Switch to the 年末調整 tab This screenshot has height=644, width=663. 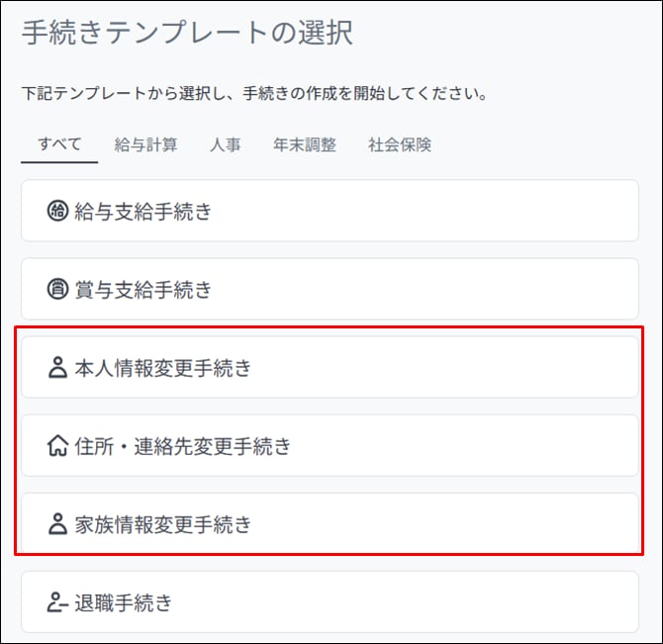[305, 144]
